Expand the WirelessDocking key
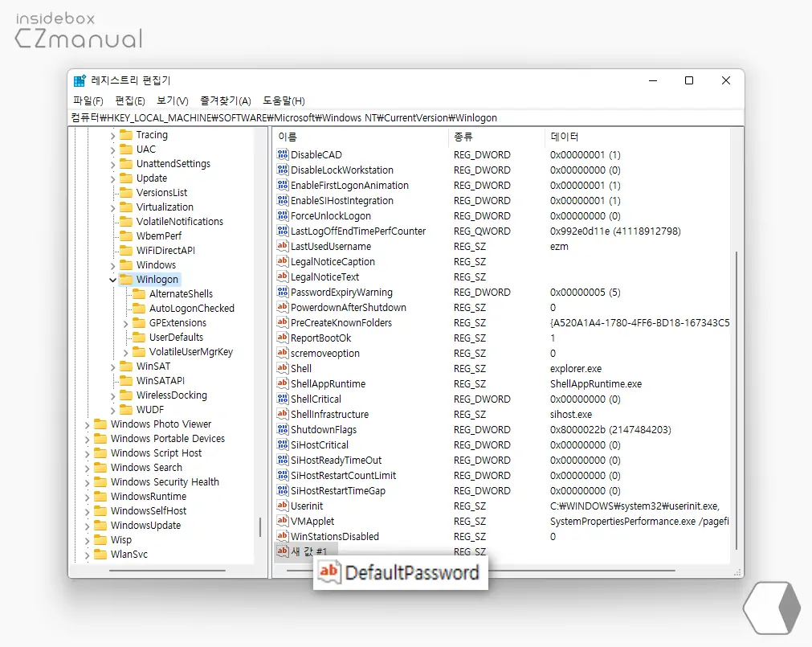This screenshot has height=647, width=812. point(113,395)
